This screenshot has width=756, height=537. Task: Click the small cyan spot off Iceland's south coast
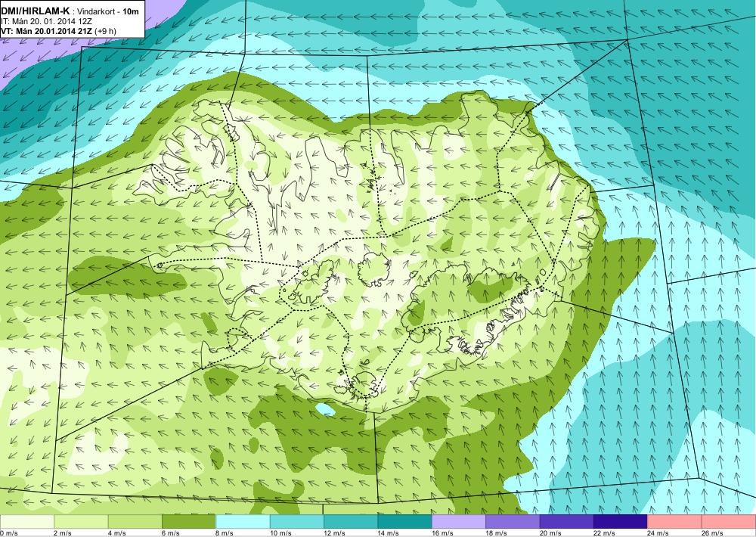point(325,410)
